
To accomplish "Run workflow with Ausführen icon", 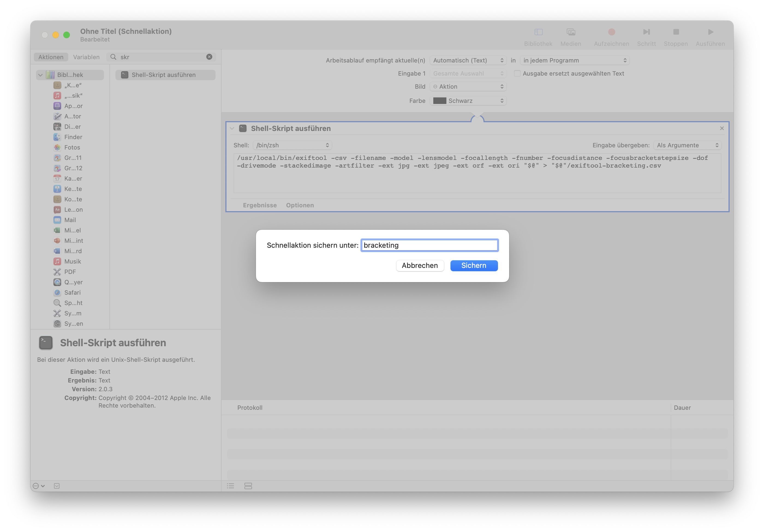I will click(711, 32).
